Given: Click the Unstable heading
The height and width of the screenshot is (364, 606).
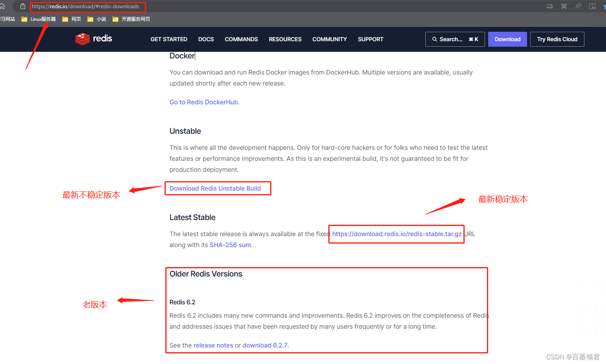Looking at the screenshot, I should tap(185, 131).
